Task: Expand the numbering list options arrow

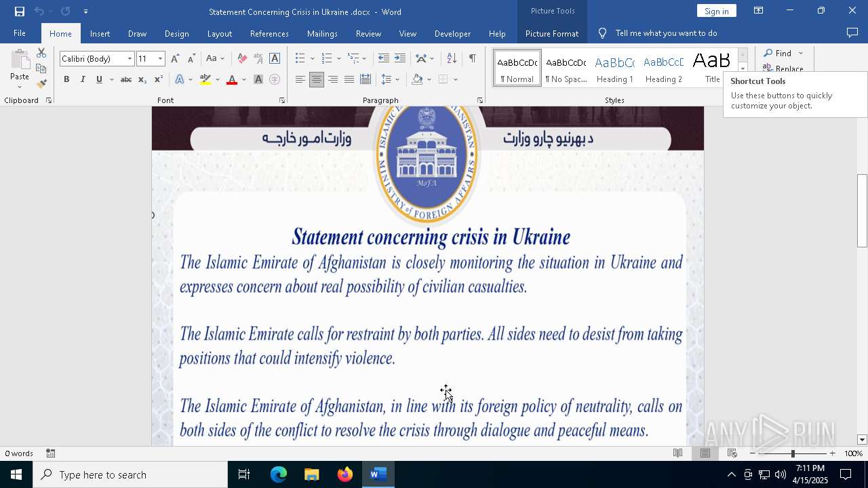Action: [x=339, y=59]
